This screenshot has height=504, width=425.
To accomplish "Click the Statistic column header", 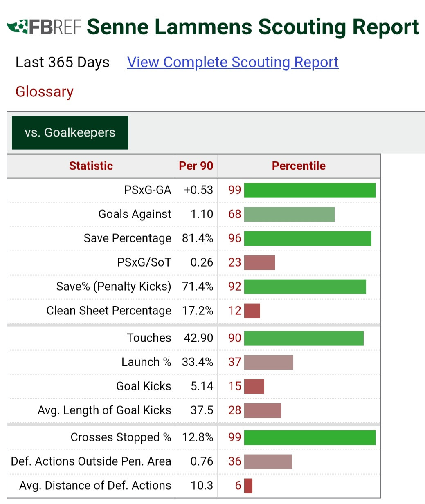I will coord(91,166).
